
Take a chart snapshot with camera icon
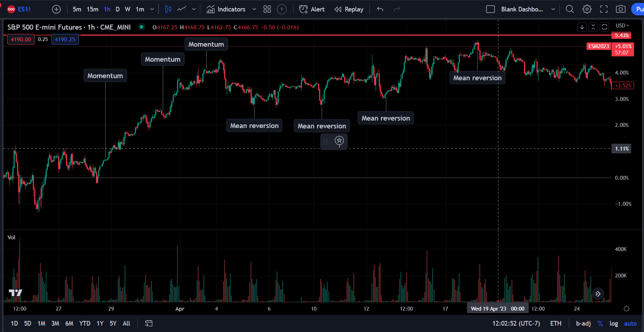click(x=621, y=9)
